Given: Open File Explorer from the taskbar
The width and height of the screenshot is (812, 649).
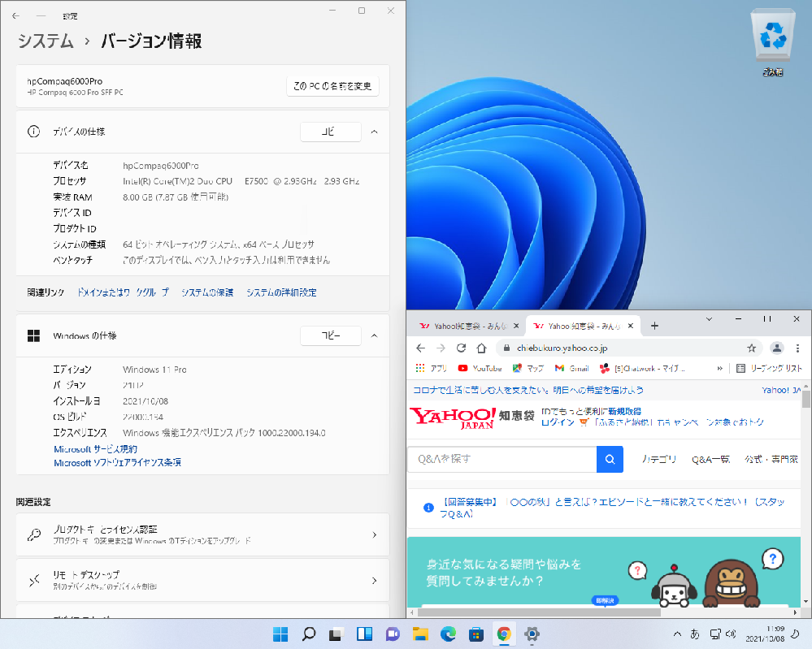Looking at the screenshot, I should [x=420, y=634].
